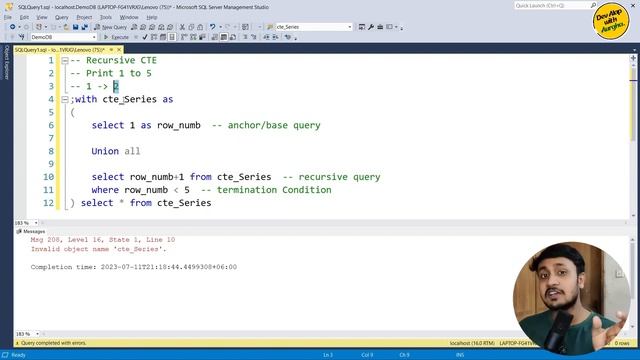Open the cte_Series find combo box arrow
Screen dimensions: 640x360
coord(350,27)
